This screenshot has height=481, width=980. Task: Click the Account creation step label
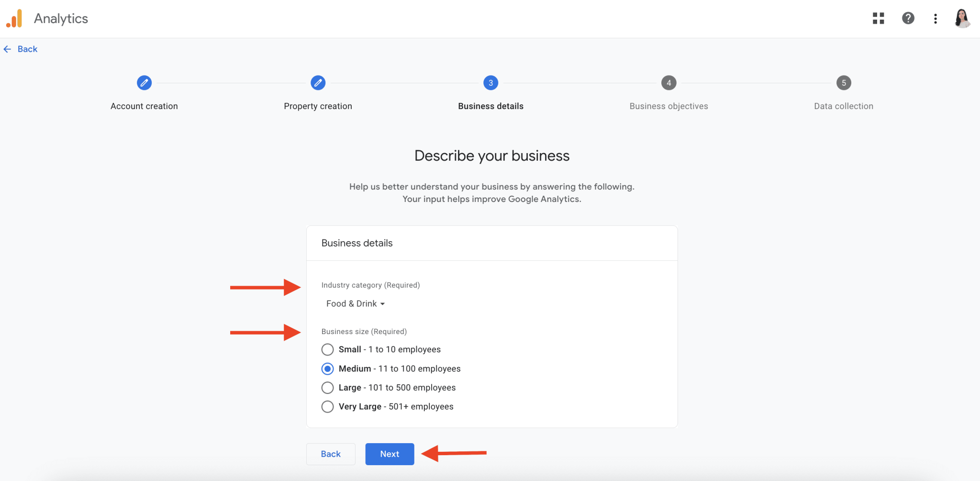point(144,106)
